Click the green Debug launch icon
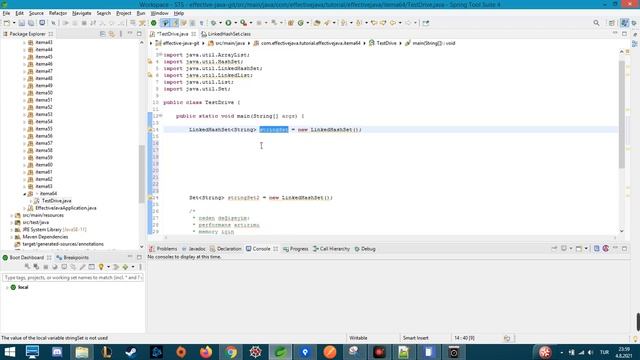 point(213,23)
